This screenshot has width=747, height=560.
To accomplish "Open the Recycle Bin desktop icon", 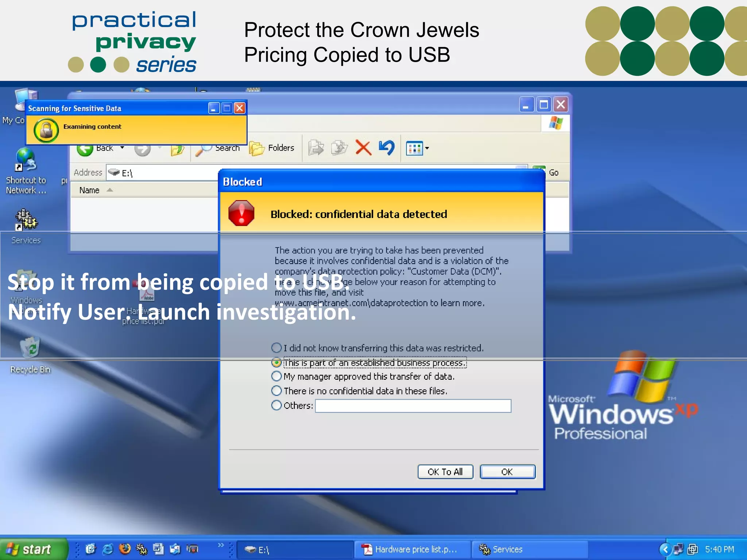I will pyautogui.click(x=30, y=355).
